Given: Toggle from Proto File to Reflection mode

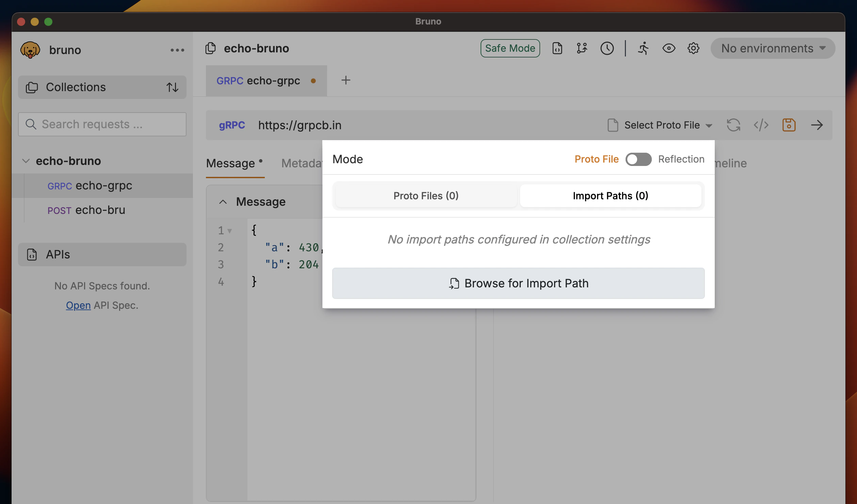Looking at the screenshot, I should click(x=638, y=159).
